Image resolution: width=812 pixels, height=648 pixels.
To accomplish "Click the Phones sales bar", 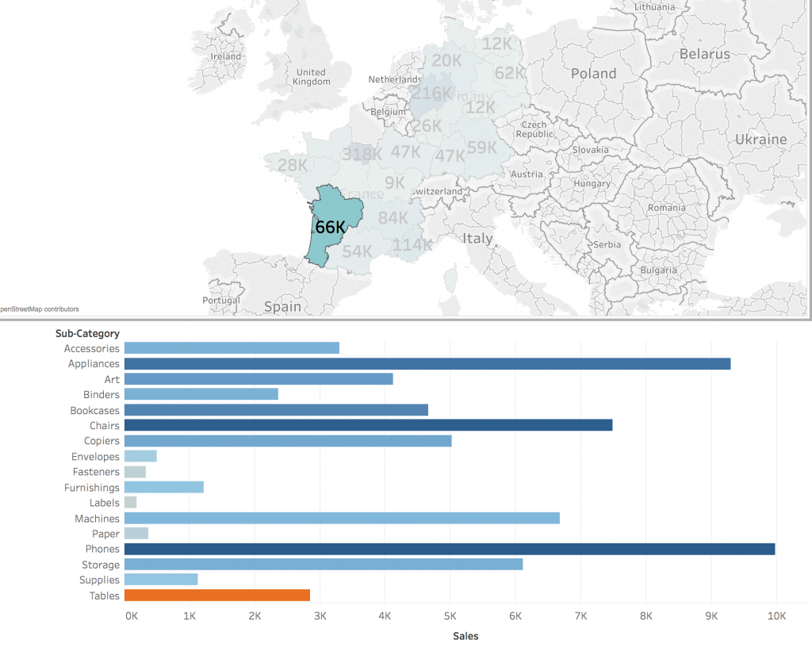I will coord(449,549).
